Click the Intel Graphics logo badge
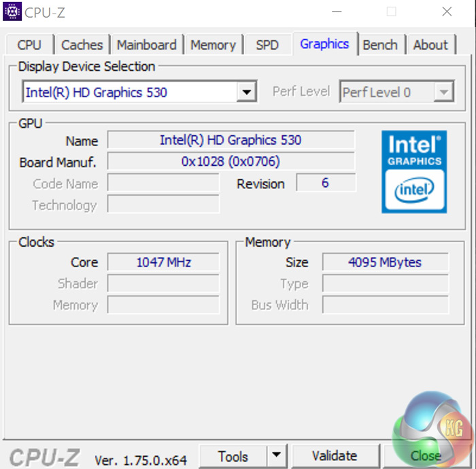This screenshot has width=476, height=469. tap(414, 172)
